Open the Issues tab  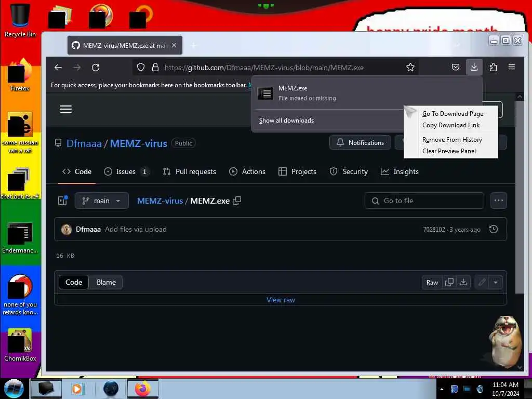pos(126,171)
